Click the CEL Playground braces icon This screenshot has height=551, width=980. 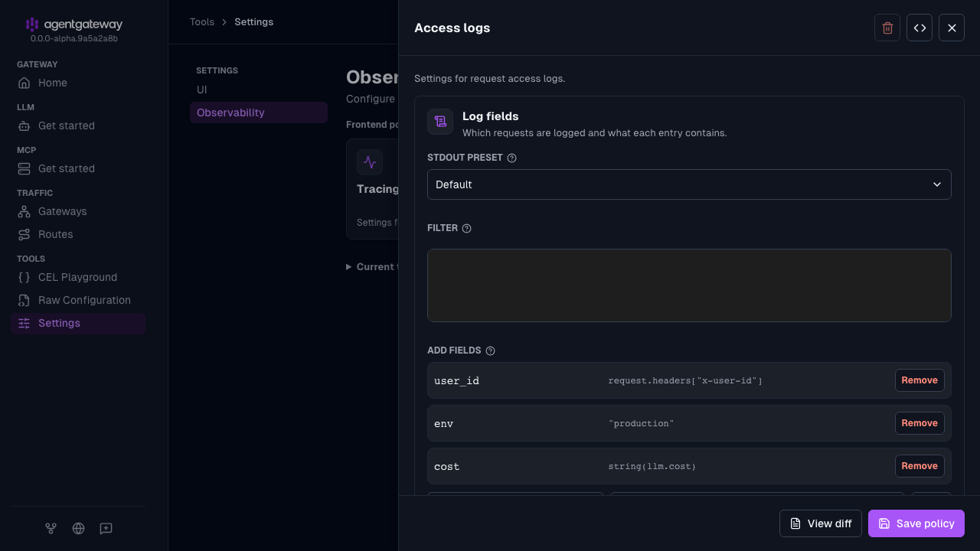pyautogui.click(x=24, y=277)
